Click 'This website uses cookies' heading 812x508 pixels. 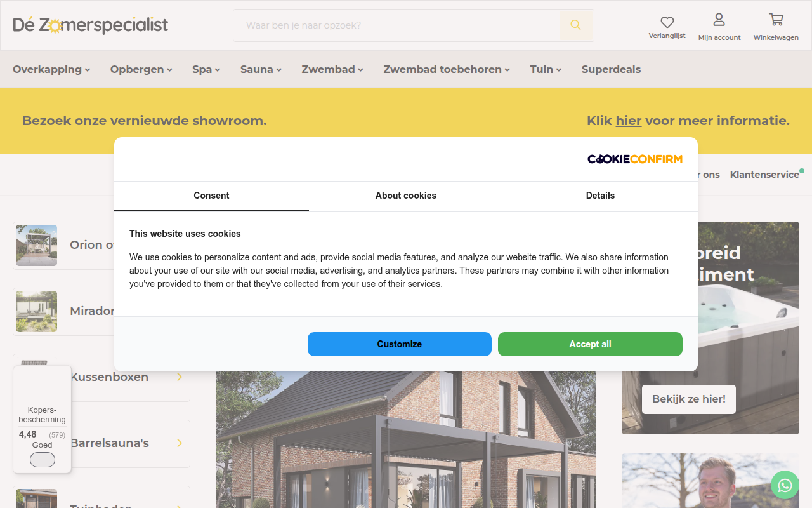pyautogui.click(x=185, y=234)
